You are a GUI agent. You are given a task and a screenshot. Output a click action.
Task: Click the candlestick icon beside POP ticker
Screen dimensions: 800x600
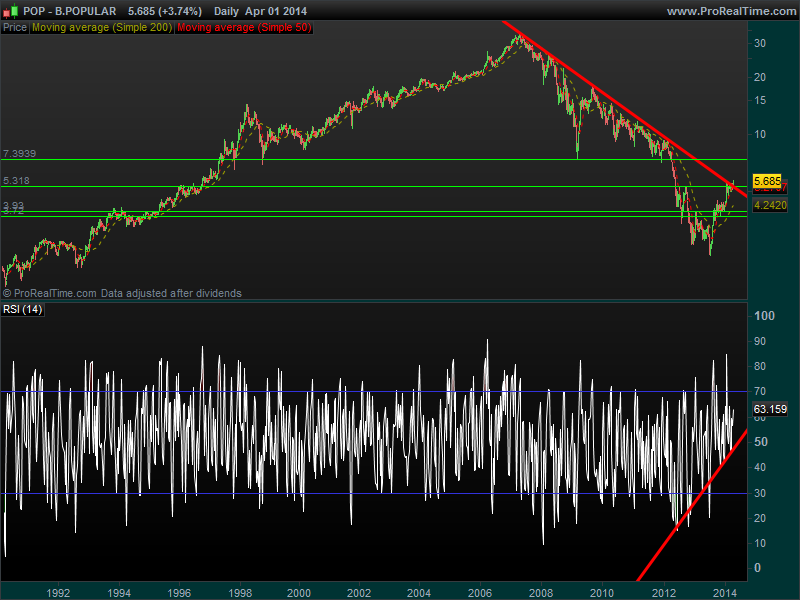click(x=11, y=10)
